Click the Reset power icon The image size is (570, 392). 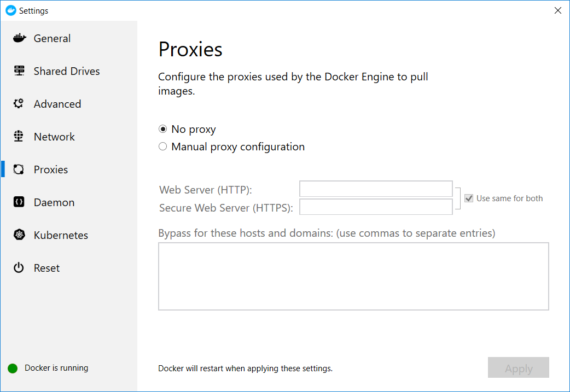tap(19, 268)
